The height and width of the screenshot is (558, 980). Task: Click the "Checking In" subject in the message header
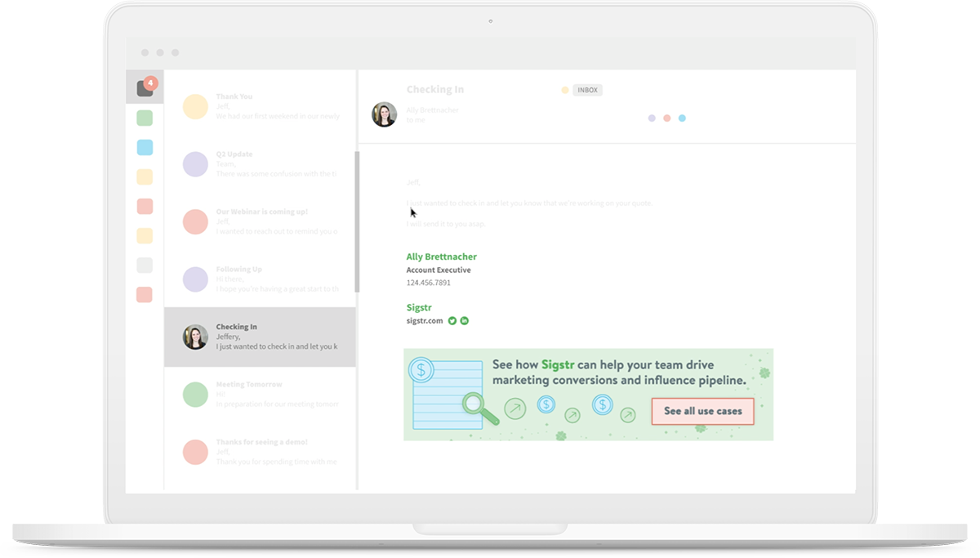435,90
